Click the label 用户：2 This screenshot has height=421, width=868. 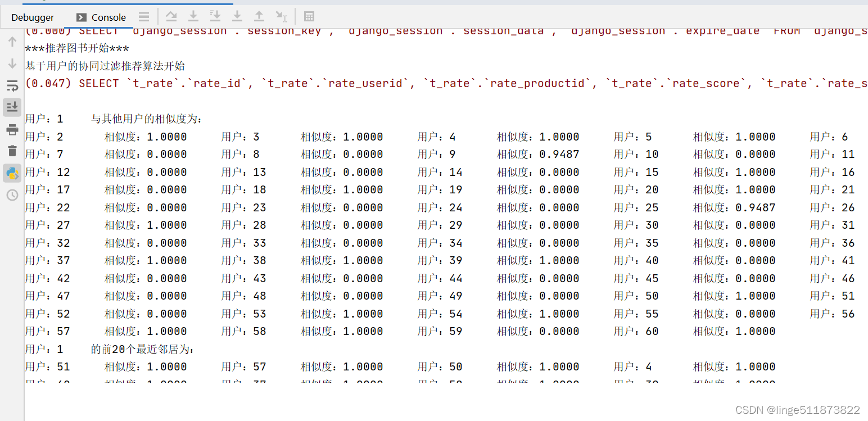(x=44, y=137)
